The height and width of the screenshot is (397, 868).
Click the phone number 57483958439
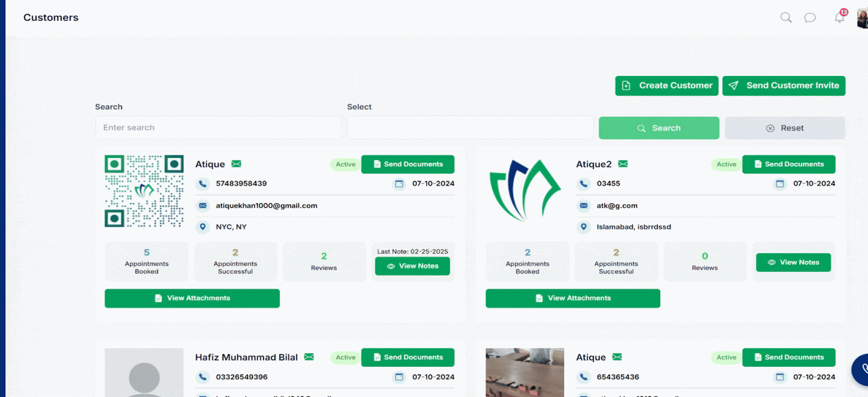[241, 183]
